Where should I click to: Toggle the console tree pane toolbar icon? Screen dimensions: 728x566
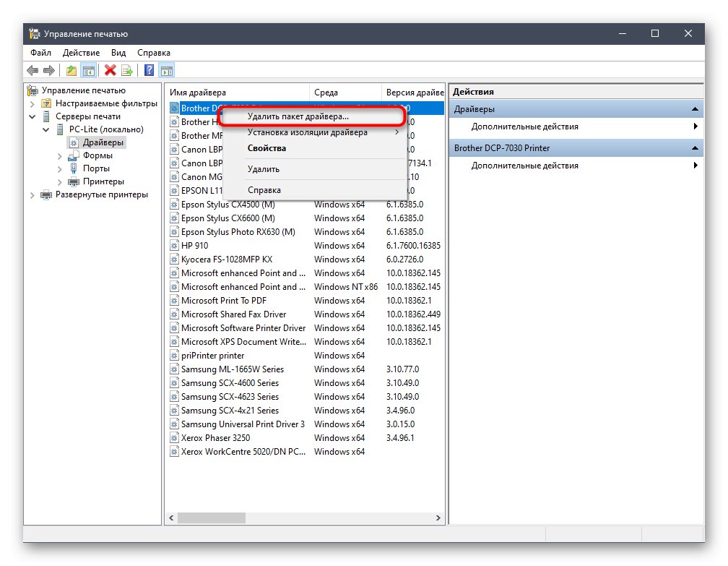(88, 71)
